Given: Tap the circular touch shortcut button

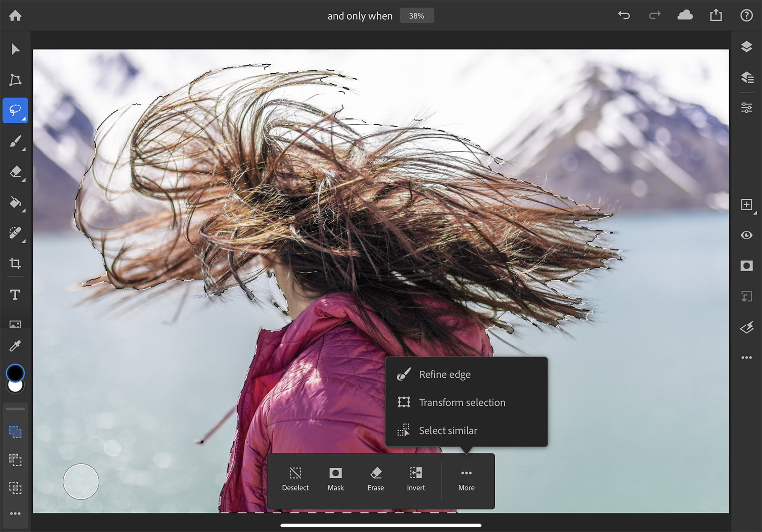Looking at the screenshot, I should pyautogui.click(x=81, y=482).
